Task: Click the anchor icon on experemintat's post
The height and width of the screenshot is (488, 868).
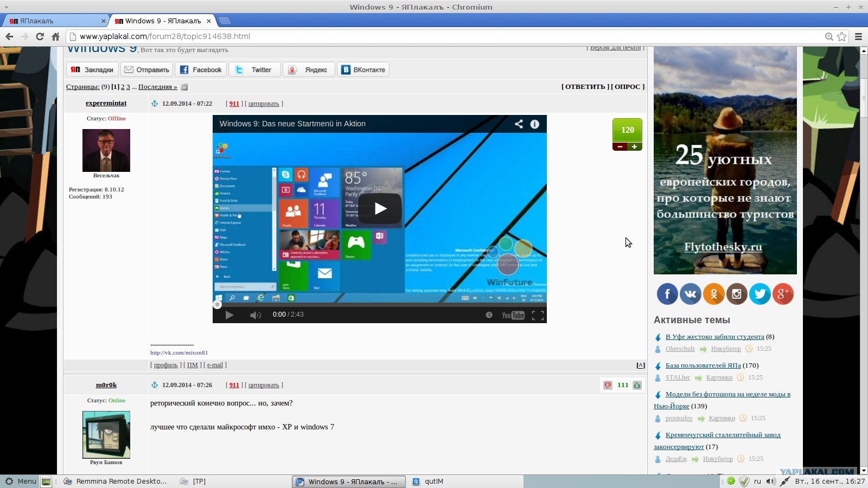Action: [154, 104]
